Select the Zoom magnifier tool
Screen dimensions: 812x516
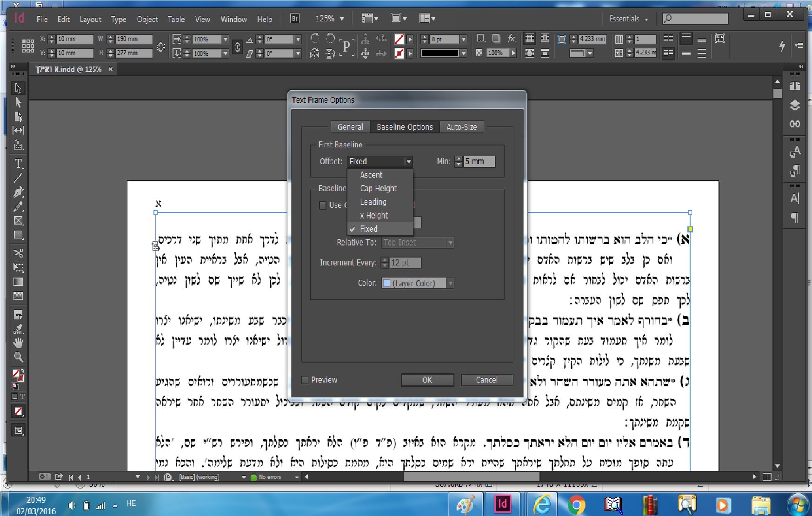coord(18,357)
